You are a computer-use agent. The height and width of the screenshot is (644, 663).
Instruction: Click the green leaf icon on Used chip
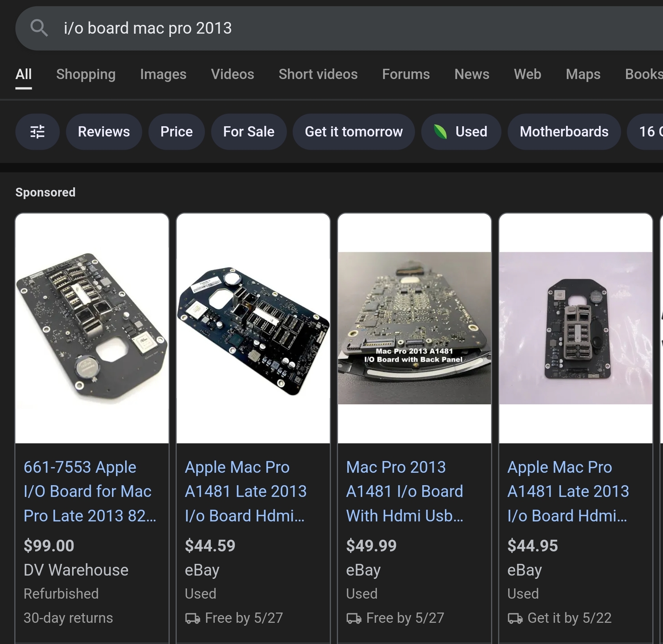pyautogui.click(x=440, y=132)
